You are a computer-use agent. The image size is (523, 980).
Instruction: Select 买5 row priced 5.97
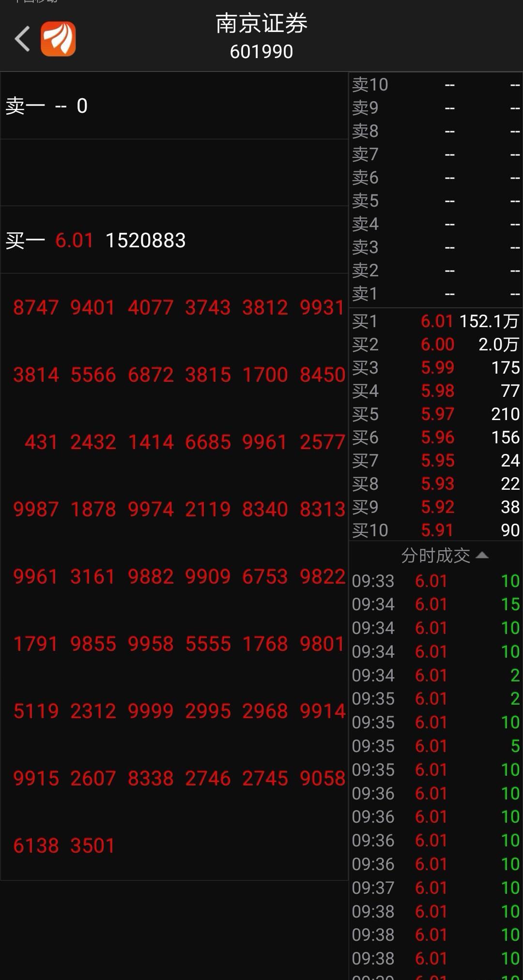coord(436,414)
